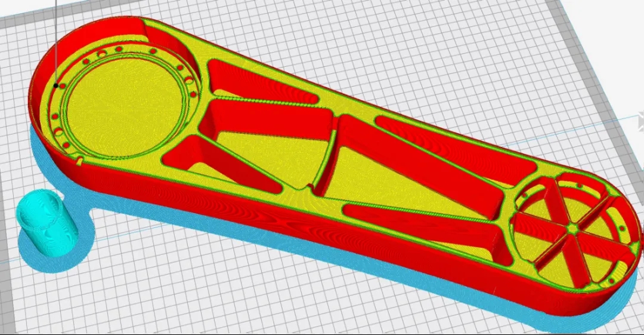
Task: Click the black nozzle position dot
Action: (57, 85)
